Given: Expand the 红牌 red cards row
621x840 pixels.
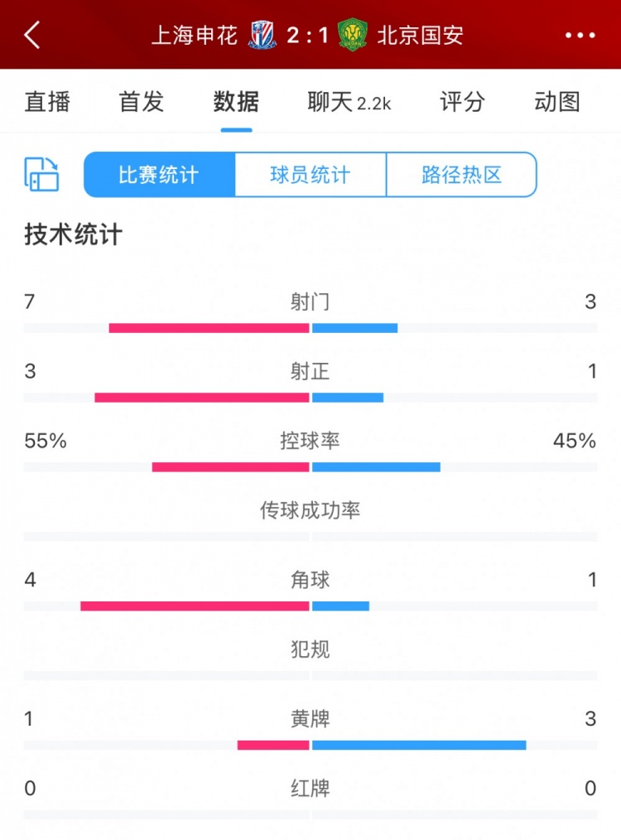Looking at the screenshot, I should [310, 789].
